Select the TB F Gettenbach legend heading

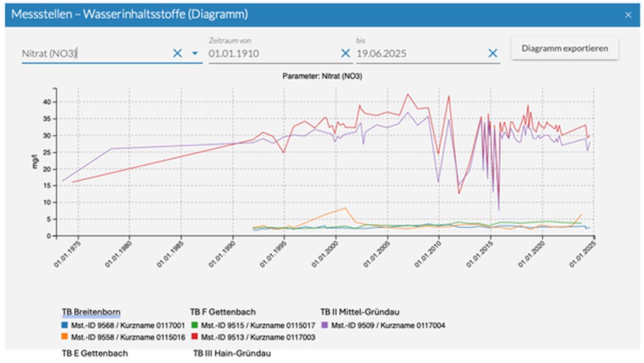pos(223,311)
